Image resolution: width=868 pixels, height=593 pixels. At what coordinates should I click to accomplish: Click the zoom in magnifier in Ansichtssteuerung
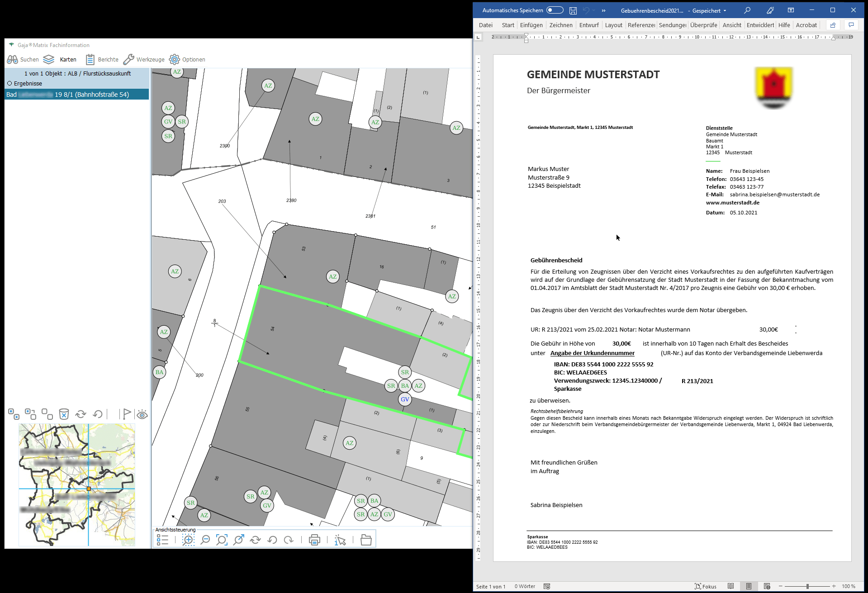188,540
